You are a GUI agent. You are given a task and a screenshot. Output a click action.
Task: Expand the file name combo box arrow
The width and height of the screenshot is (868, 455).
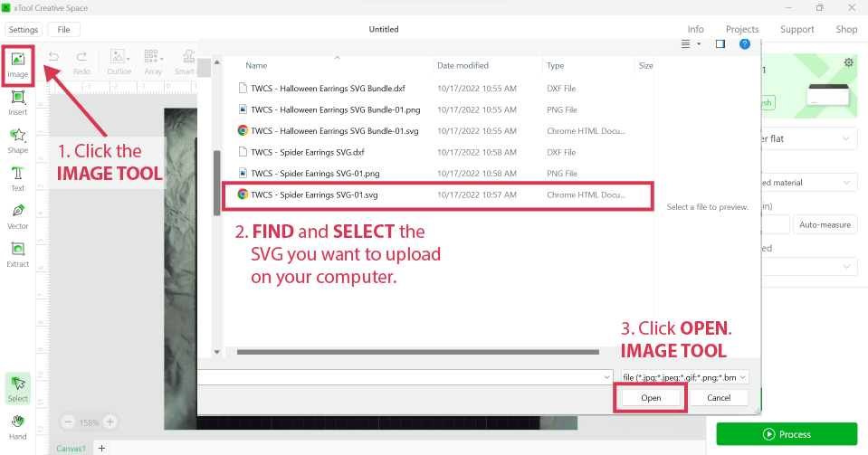tap(607, 377)
